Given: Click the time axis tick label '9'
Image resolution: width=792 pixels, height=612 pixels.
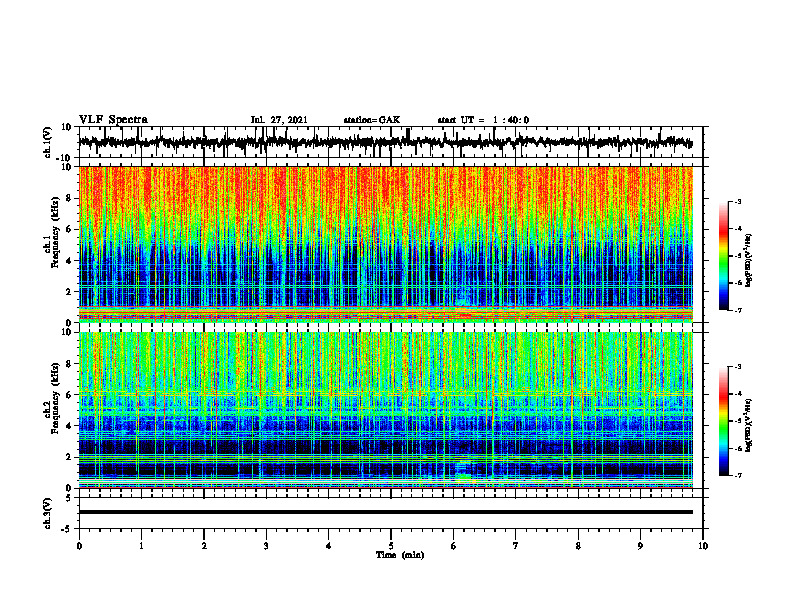Looking at the screenshot, I should [x=640, y=546].
